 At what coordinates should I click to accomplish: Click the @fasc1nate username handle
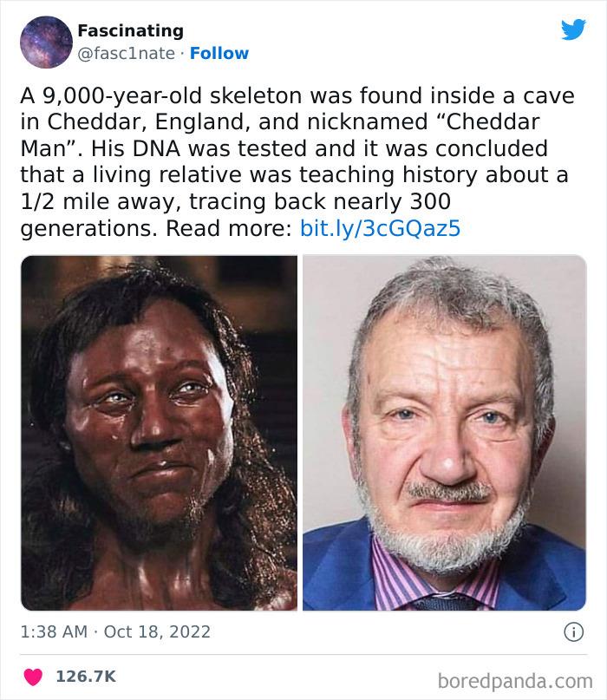pos(127,53)
